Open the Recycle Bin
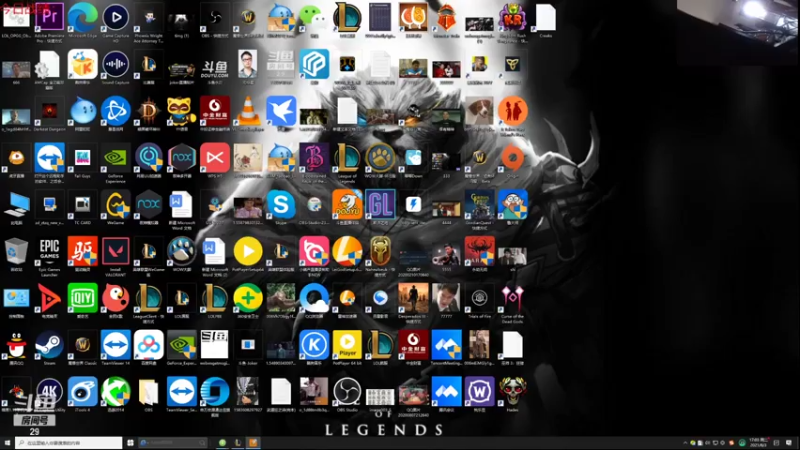Screen dimensions: 800x450 point(16,252)
